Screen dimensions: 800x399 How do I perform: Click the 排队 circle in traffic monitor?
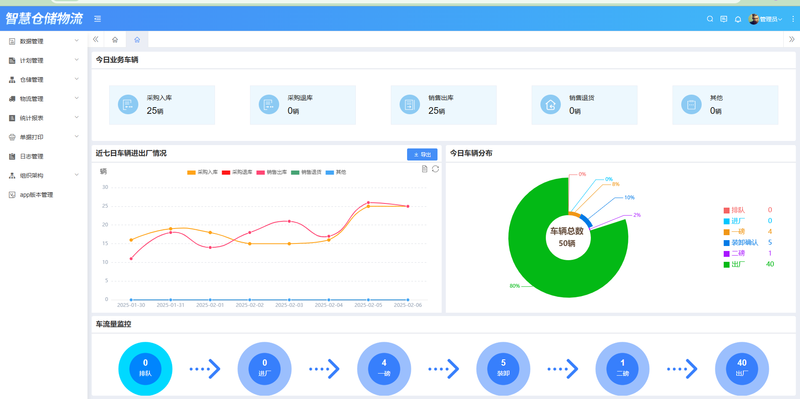145,368
